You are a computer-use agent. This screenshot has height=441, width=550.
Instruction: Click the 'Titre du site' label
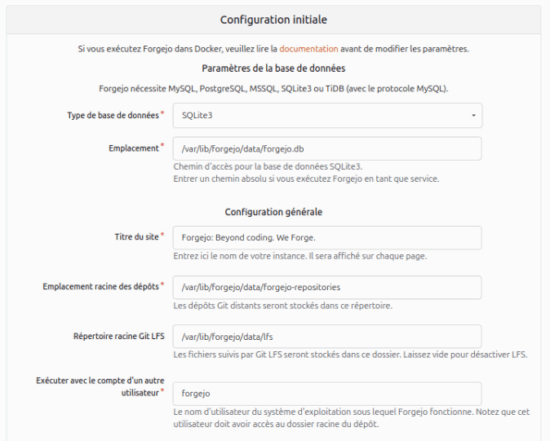136,237
